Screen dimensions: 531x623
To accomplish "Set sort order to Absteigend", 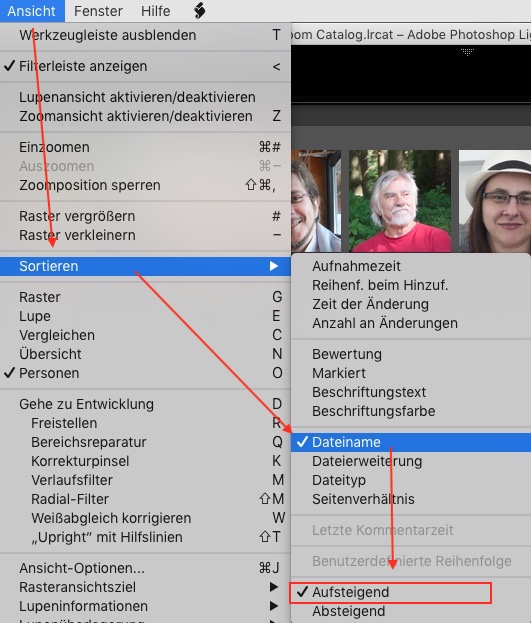I will pyautogui.click(x=411, y=611).
